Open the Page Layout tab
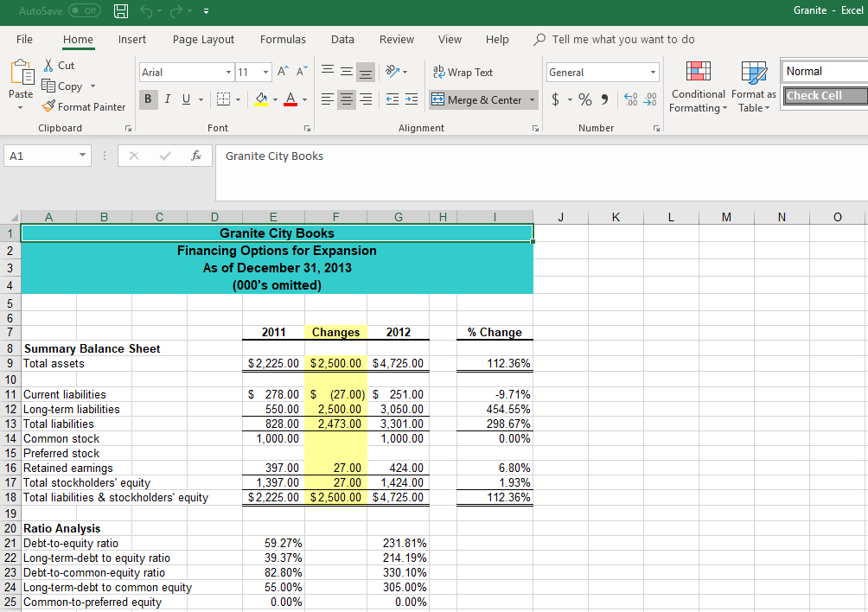 pos(203,39)
